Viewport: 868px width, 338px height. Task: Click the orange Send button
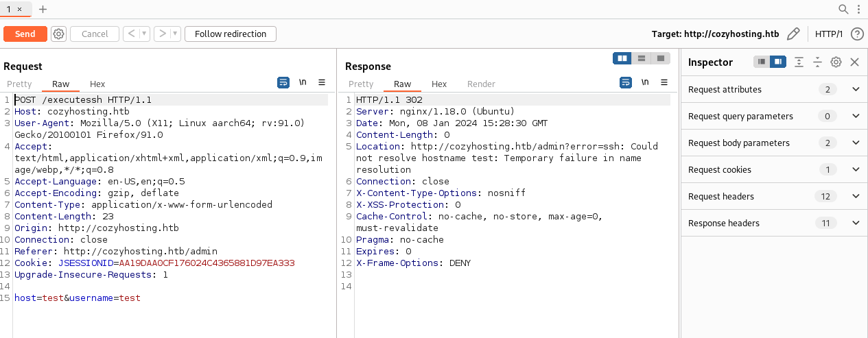tap(25, 34)
